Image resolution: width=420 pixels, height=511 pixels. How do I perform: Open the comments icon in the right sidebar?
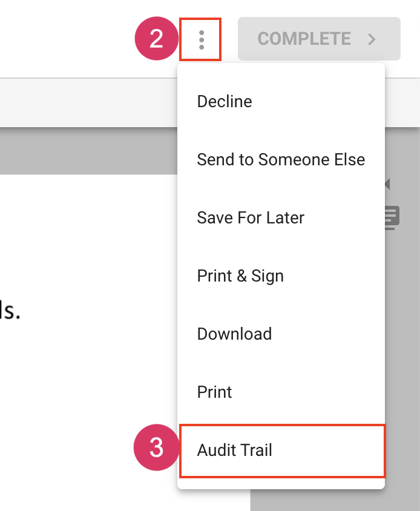[392, 217]
